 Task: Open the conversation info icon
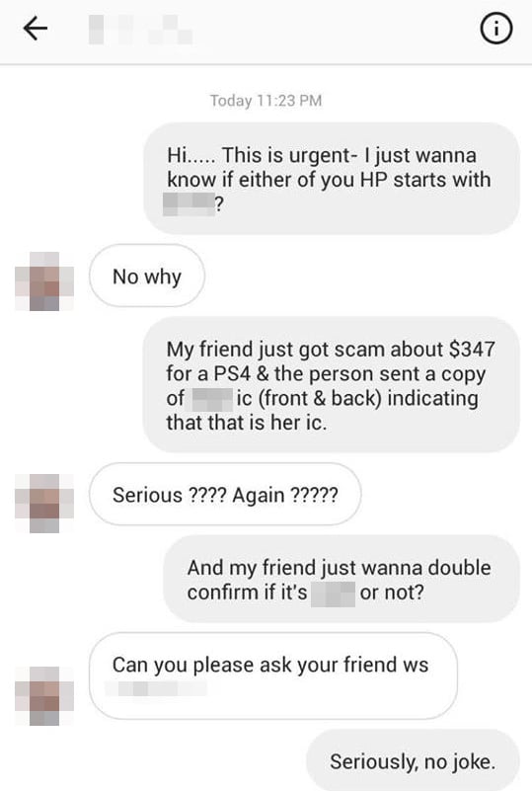[496, 29]
